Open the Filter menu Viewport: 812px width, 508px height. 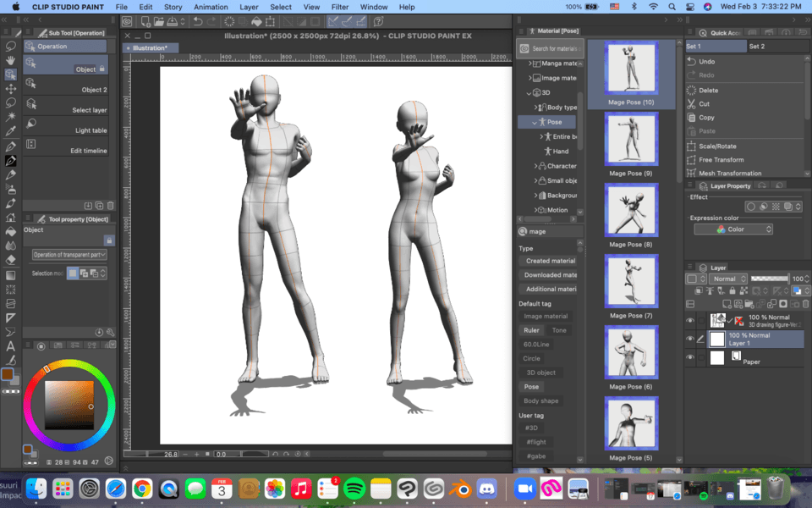[x=339, y=7]
